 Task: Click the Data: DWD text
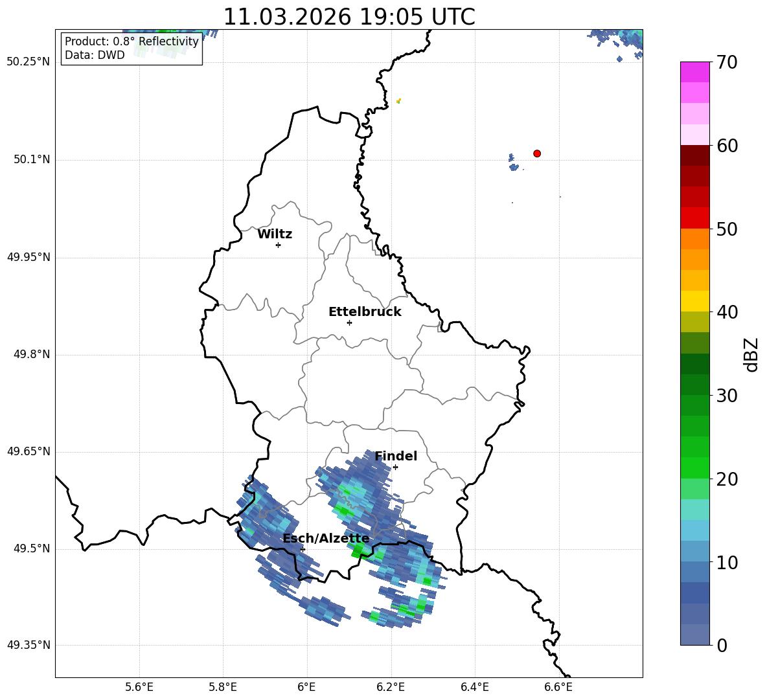point(95,55)
